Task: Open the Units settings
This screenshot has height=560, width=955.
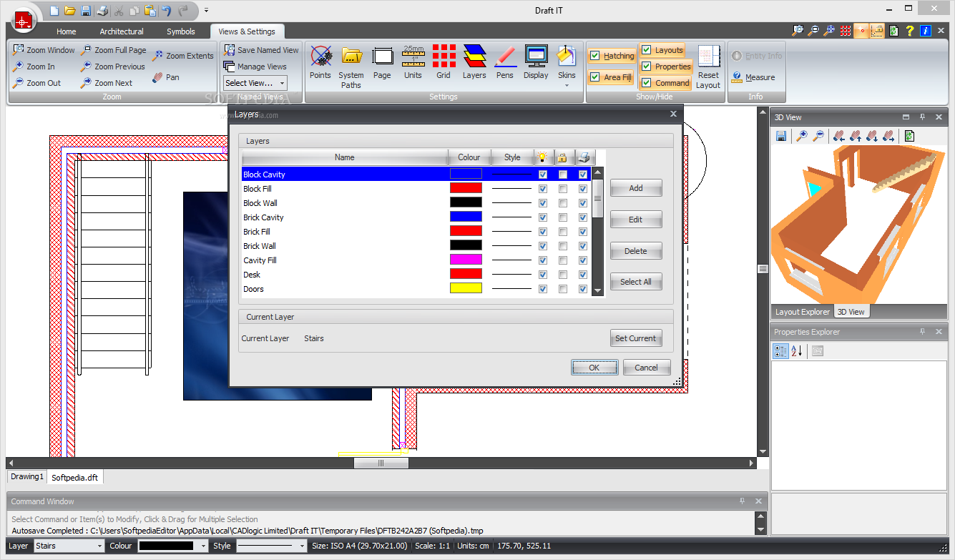Action: coord(413,62)
